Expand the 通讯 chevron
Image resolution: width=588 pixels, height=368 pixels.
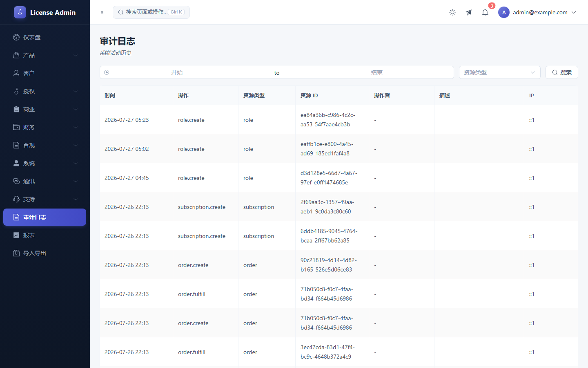point(76,181)
